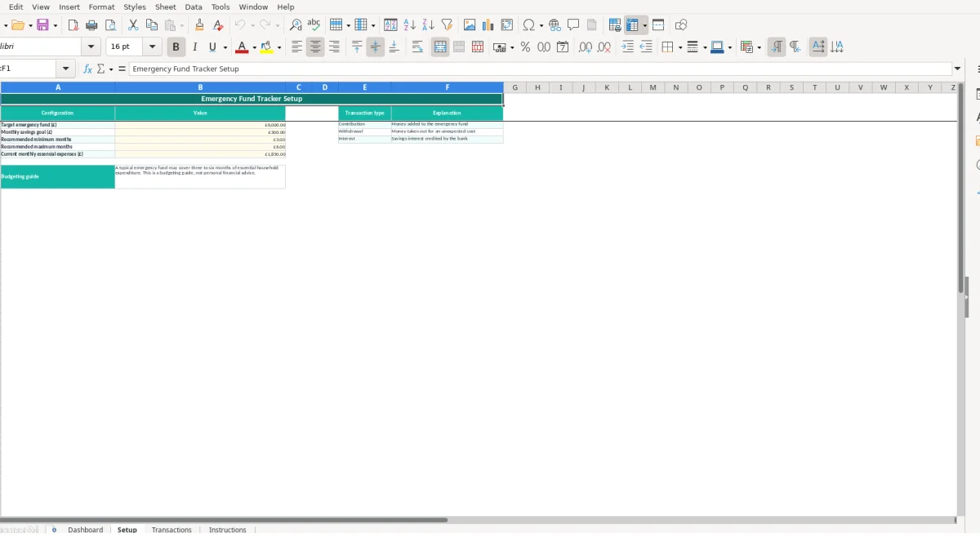Increase indent
Viewport: 980px width, 551px height.
coord(627,47)
